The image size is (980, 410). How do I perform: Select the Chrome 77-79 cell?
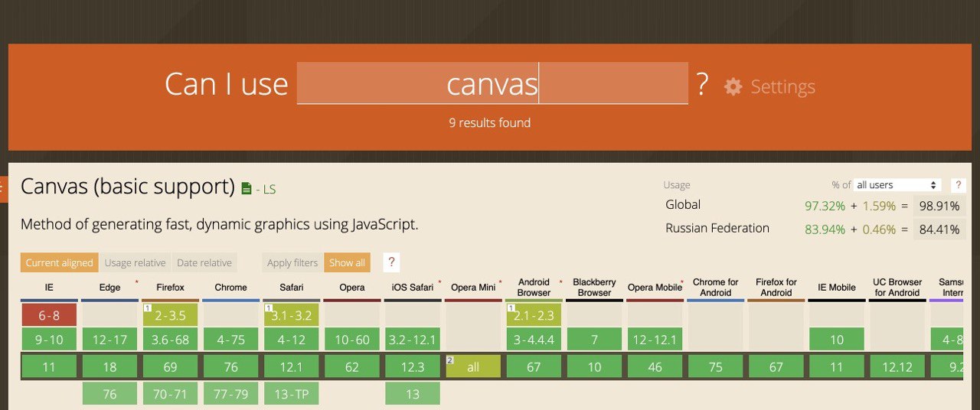(x=231, y=394)
